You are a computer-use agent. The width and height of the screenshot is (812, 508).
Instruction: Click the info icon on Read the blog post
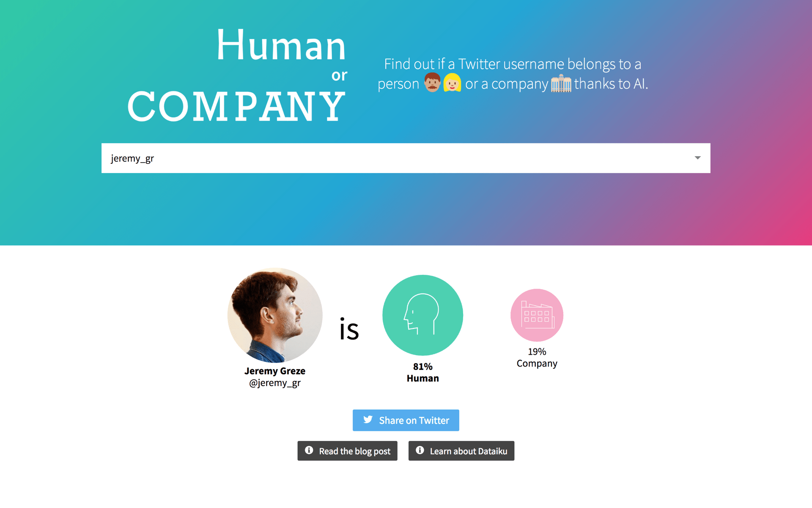(308, 451)
